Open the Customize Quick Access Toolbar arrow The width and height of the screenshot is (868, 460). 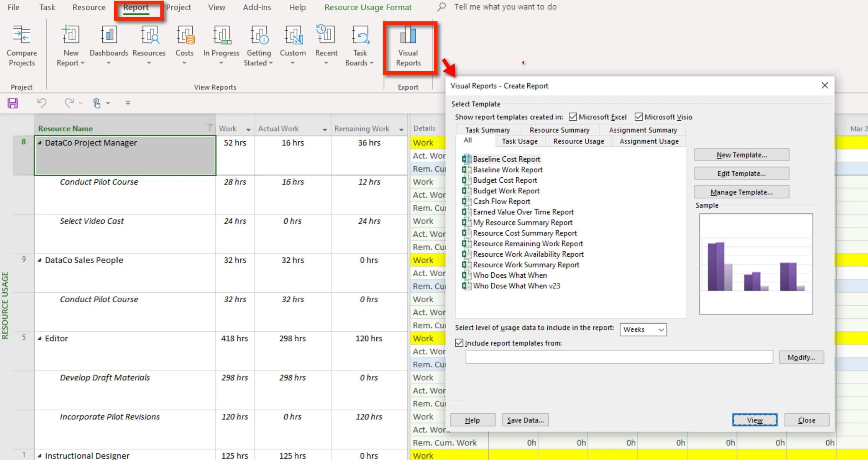coord(128,103)
